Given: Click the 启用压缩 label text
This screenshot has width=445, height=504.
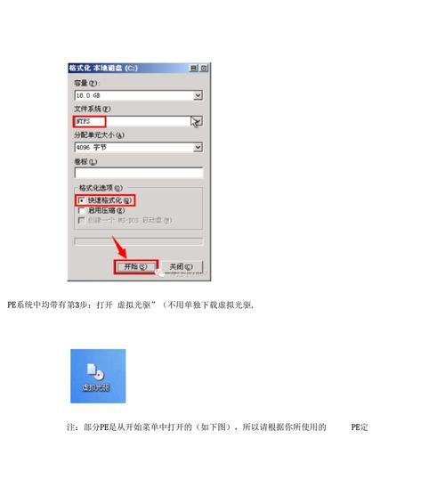Looking at the screenshot, I should click(x=106, y=210).
